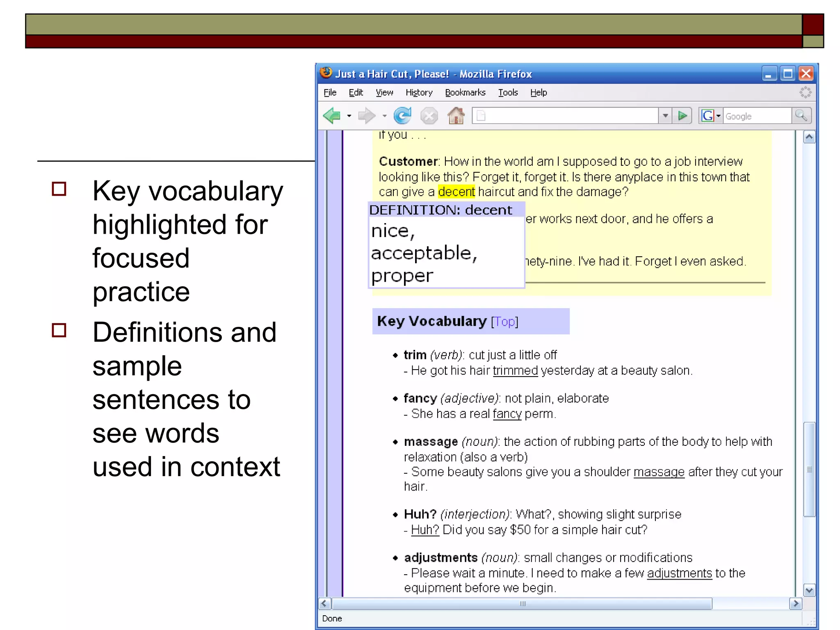Click the 'Key Vocabulary' heading

point(431,321)
